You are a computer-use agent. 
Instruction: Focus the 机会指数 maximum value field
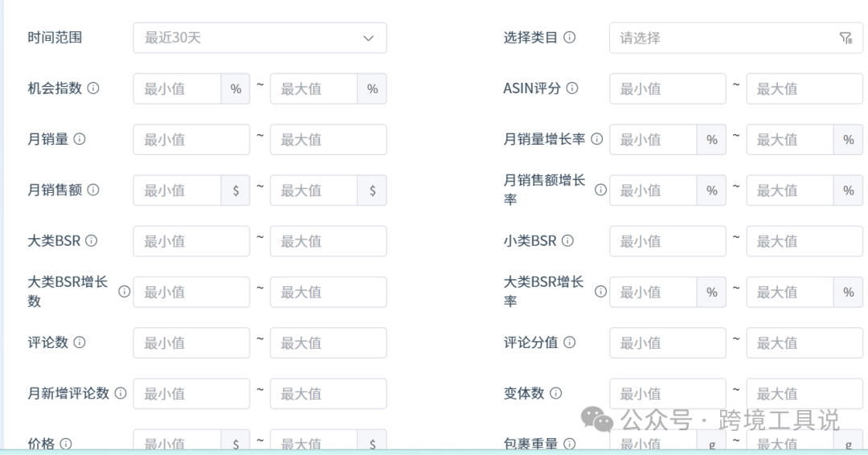(x=314, y=88)
